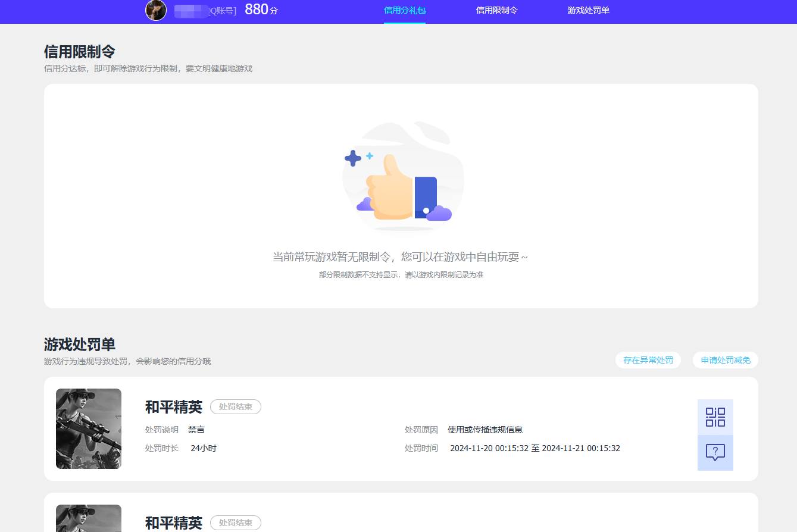
Task: Click the reason 使用或传播违规信息
Action: (x=485, y=430)
